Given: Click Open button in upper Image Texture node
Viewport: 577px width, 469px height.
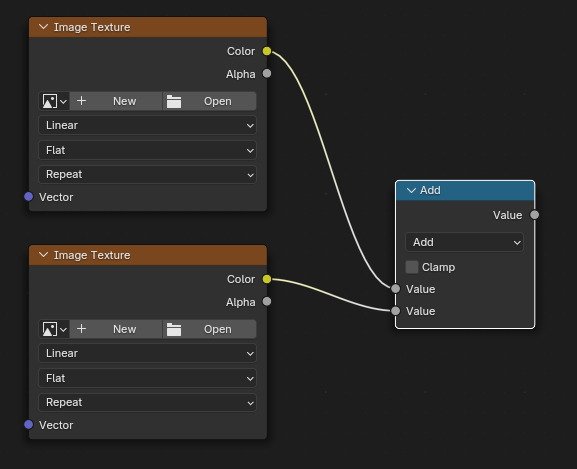Looking at the screenshot, I should (209, 101).
